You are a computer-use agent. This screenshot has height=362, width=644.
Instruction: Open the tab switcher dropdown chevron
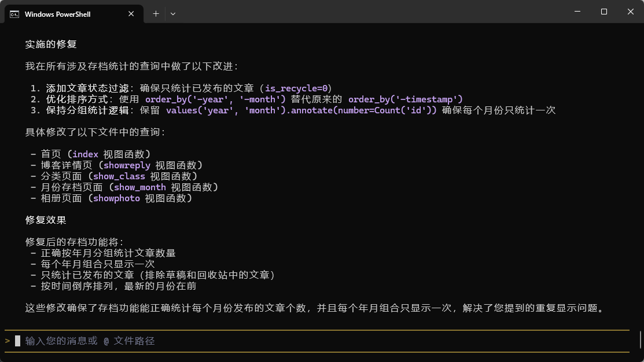172,12
